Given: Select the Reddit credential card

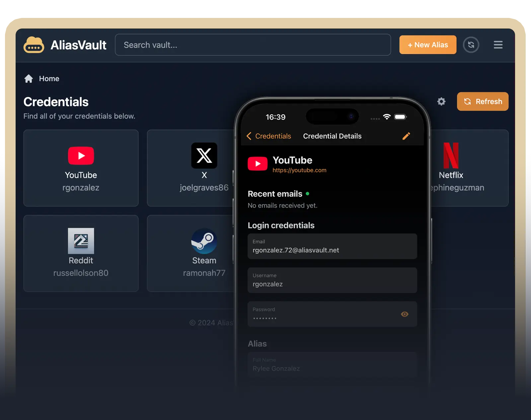Looking at the screenshot, I should [x=81, y=253].
